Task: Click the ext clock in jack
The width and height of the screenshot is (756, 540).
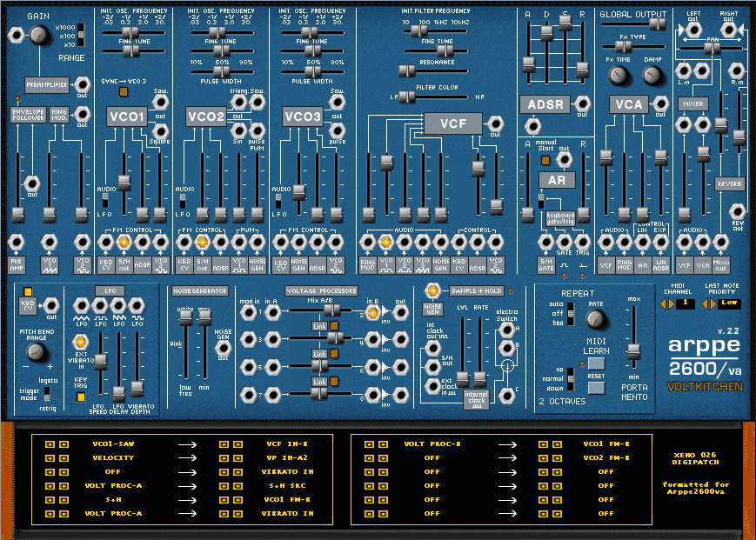Action: click(432, 386)
